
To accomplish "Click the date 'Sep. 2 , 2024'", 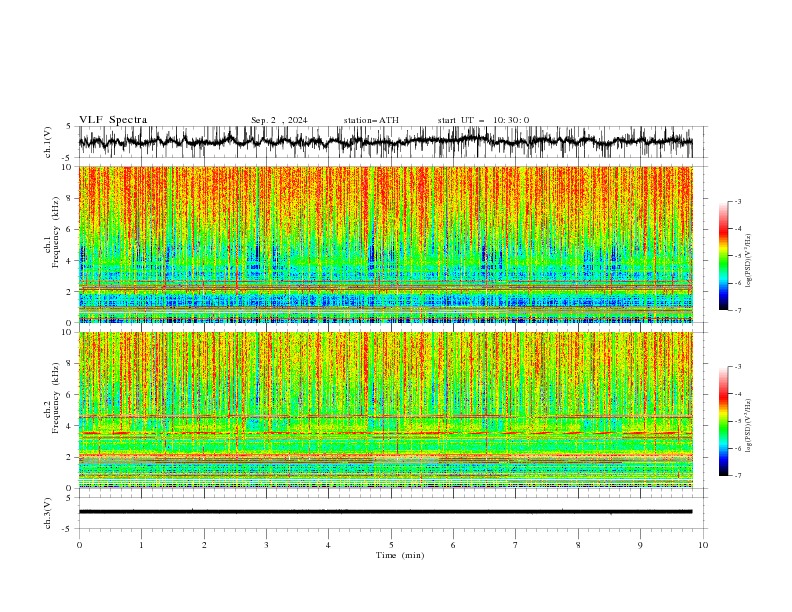I will (x=279, y=120).
